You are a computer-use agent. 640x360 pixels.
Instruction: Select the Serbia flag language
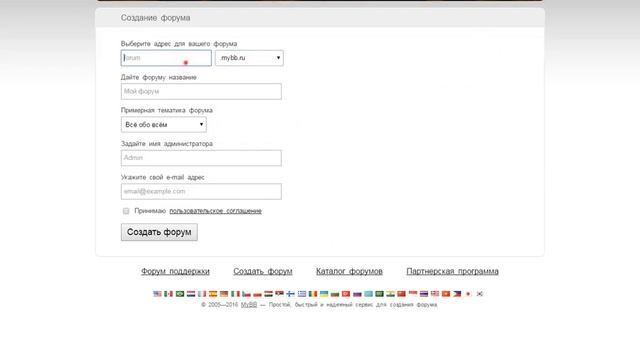280,294
